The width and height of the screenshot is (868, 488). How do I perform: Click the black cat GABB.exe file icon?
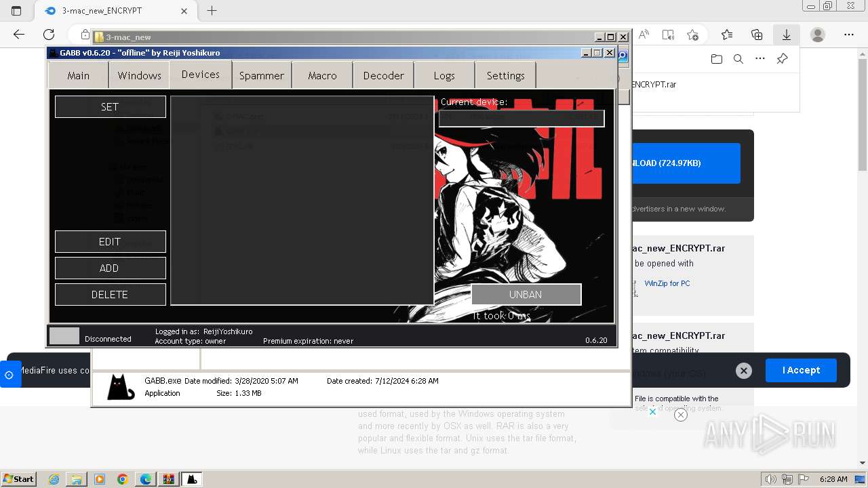[x=121, y=387]
